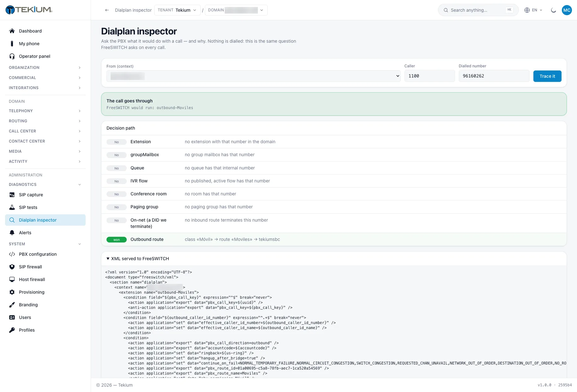Click the Trace it button
Image resolution: width=577 pixels, height=392 pixels.
[547, 76]
